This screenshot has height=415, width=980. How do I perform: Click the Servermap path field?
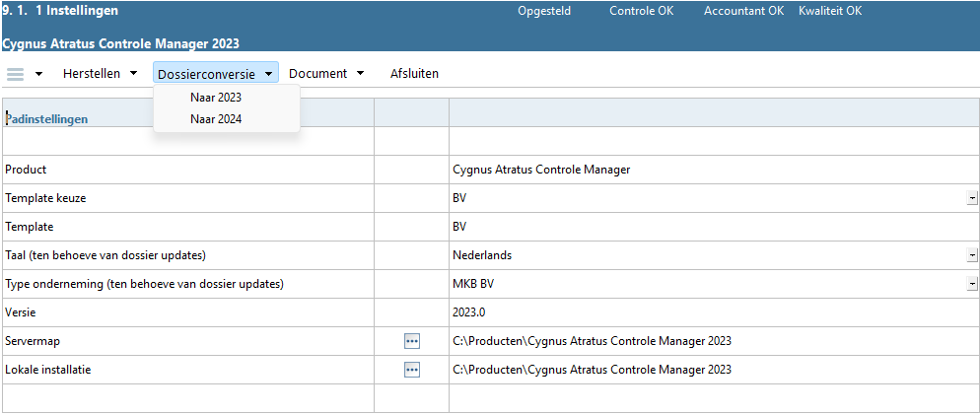[714, 341]
